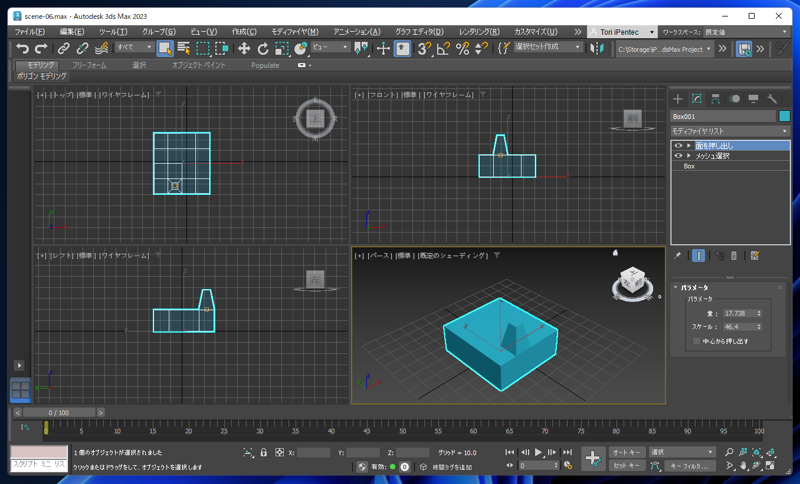Open the ビュー reference coordinate dropdown
The height and width of the screenshot is (484, 800).
[330, 47]
